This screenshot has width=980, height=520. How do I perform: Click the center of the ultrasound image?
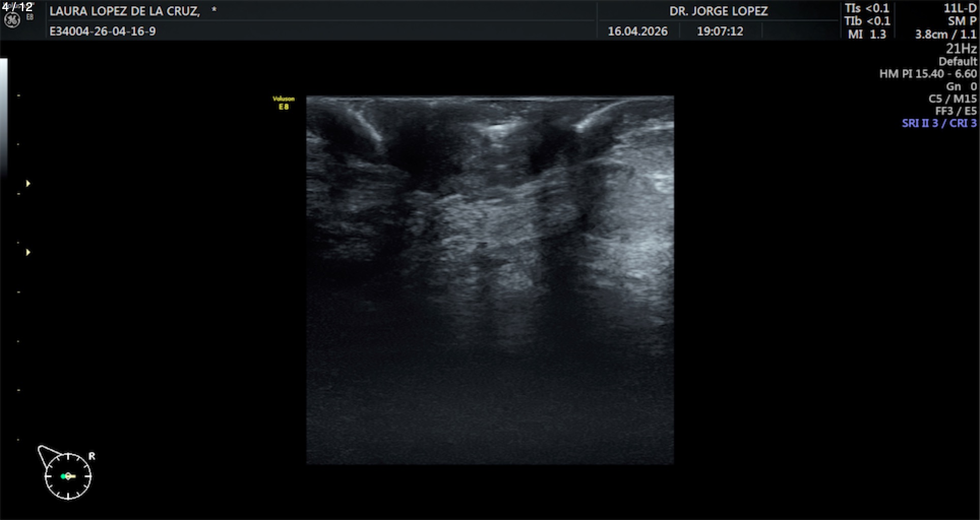pos(490,280)
